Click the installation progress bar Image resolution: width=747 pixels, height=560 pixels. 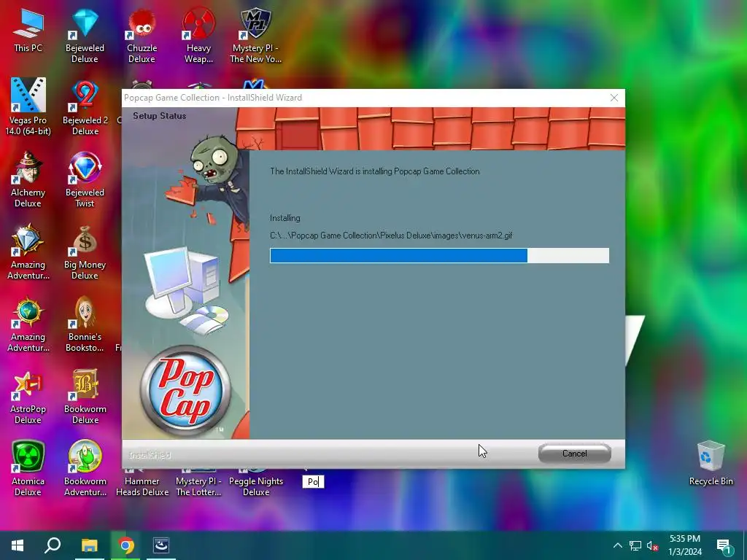point(439,255)
